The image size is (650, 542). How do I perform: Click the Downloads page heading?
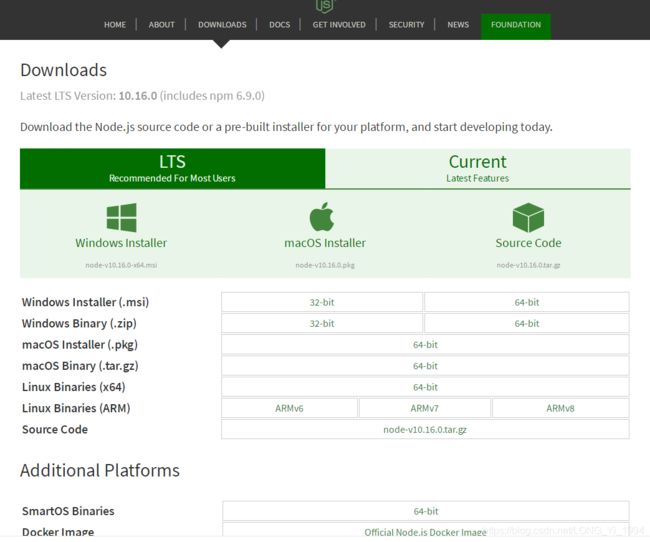click(x=63, y=70)
